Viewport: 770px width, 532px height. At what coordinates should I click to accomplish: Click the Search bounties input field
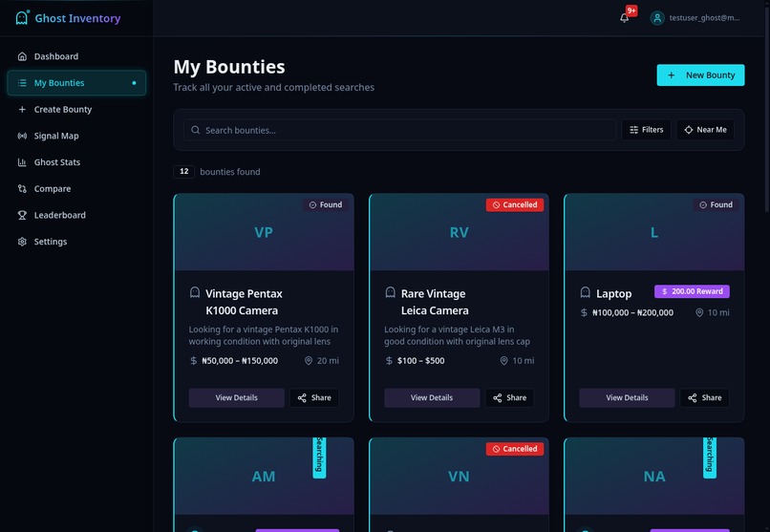point(400,130)
